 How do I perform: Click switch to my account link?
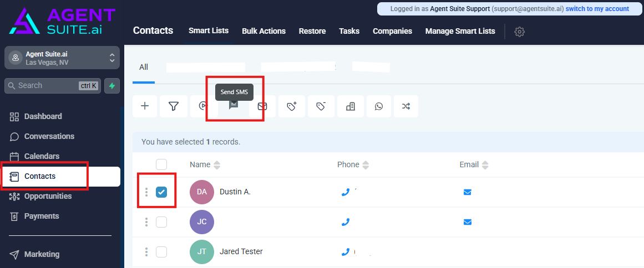[x=597, y=9]
